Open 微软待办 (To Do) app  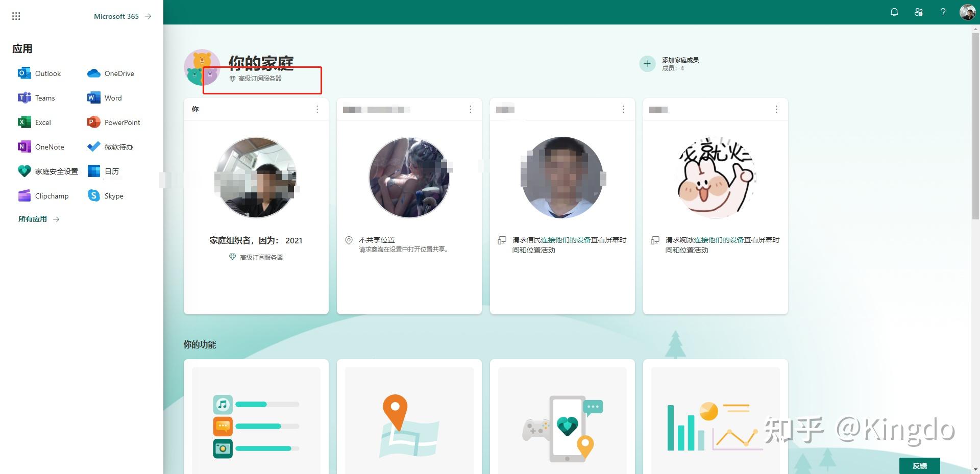110,147
